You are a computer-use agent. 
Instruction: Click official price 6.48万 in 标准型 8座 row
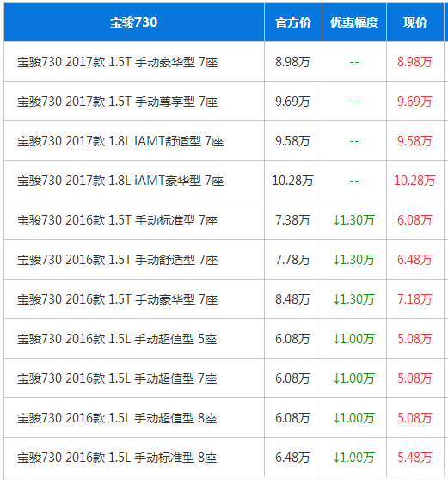coord(292,458)
